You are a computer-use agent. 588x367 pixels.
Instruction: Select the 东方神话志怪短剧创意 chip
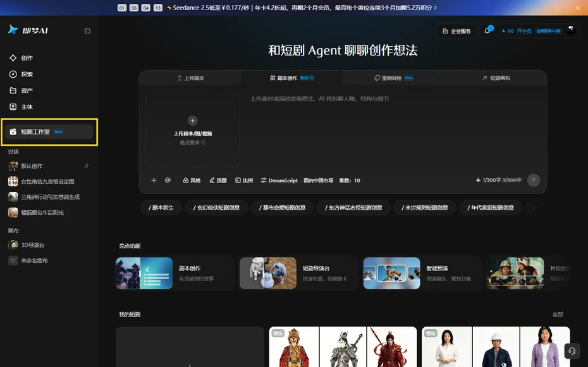point(353,207)
